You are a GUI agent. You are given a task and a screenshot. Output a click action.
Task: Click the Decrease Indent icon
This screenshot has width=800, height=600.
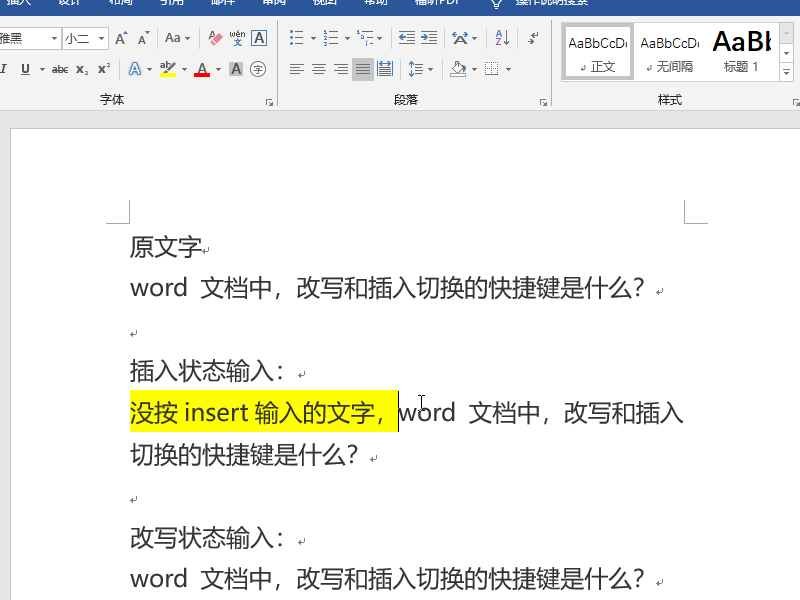[x=407, y=38]
